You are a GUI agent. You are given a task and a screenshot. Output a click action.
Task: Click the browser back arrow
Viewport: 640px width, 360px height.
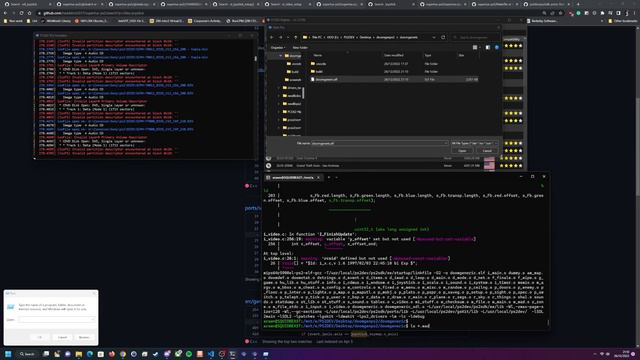point(6,13)
